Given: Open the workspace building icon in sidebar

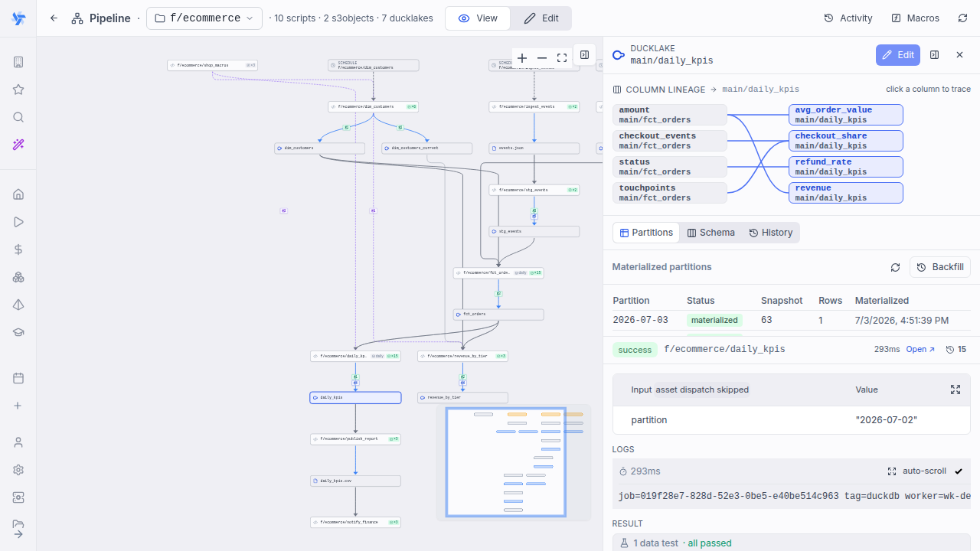Looking at the screenshot, I should tap(18, 62).
